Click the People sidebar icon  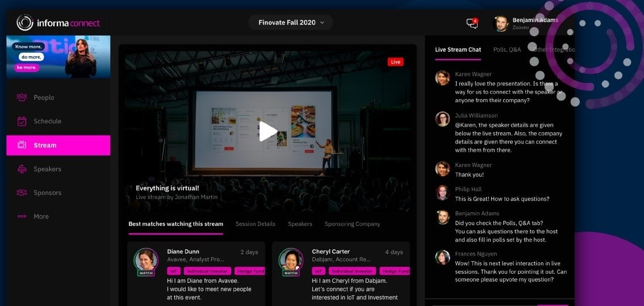pyautogui.click(x=22, y=97)
